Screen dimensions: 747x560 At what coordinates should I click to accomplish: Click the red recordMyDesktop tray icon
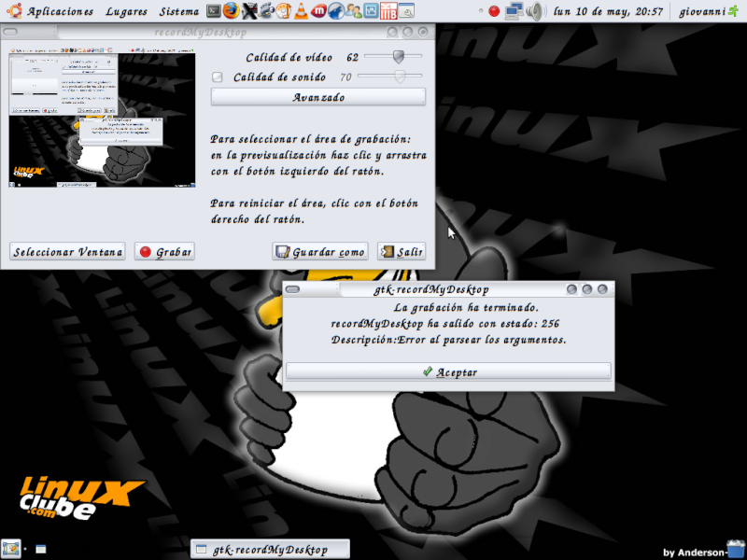coord(494,11)
